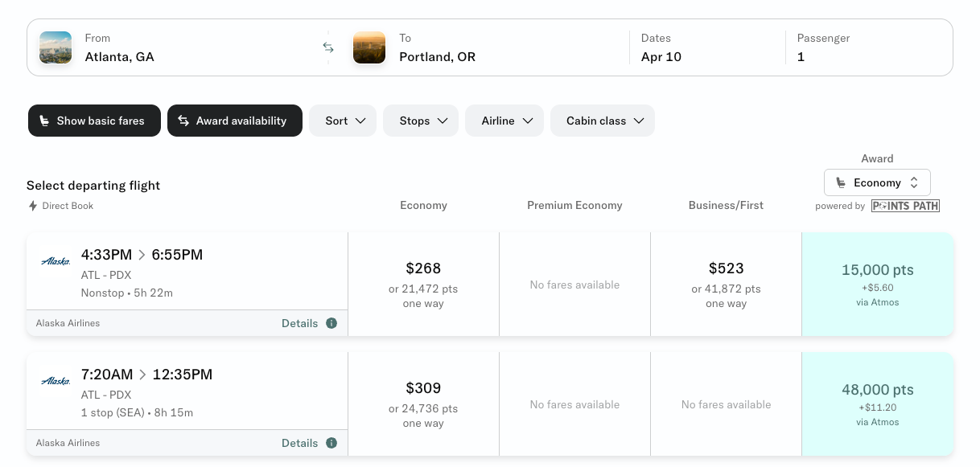Click the Portland city photo thumbnail

[369, 47]
